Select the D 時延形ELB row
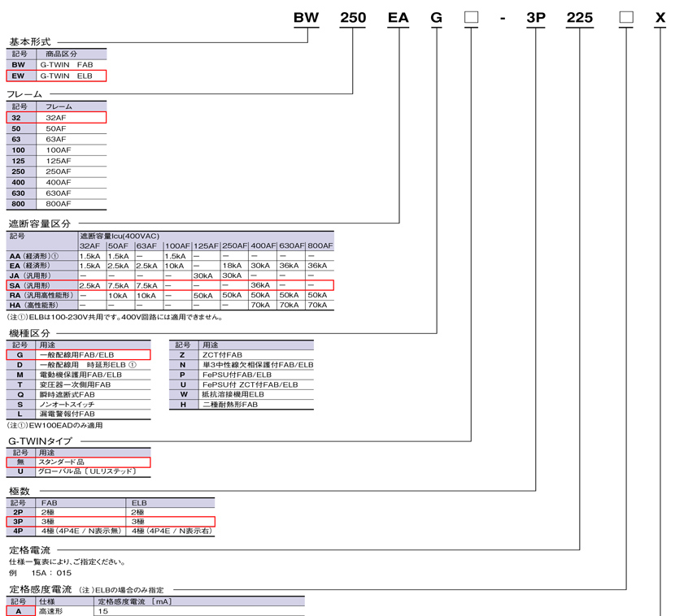This screenshot has width=675, height=616. [78, 364]
